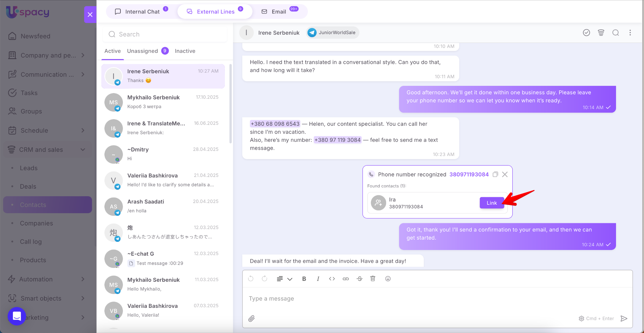This screenshot has width=644, height=333.
Task: Toggle bold text formatting
Action: (x=304, y=279)
